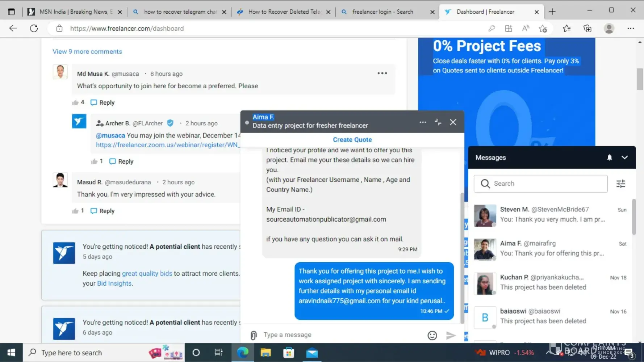
Task: Like Archer B.'s reply comment
Action: pyautogui.click(x=94, y=161)
